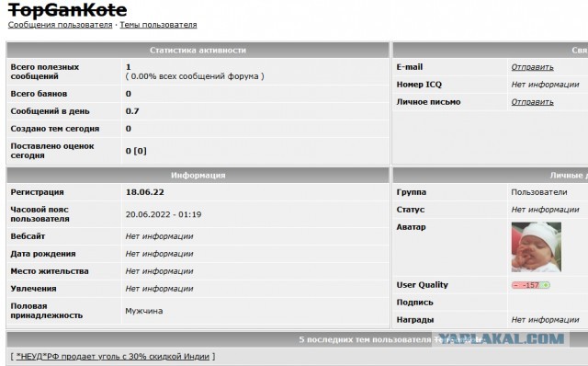The height and width of the screenshot is (366, 588).
Task: Click the 'Создано тем сегодня' label
Action: click(55, 129)
